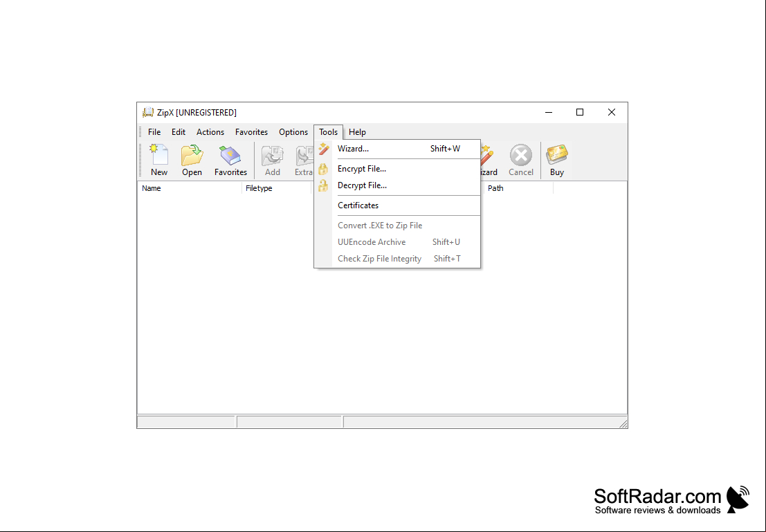Open the Options menu
This screenshot has width=766, height=532.
coord(293,132)
